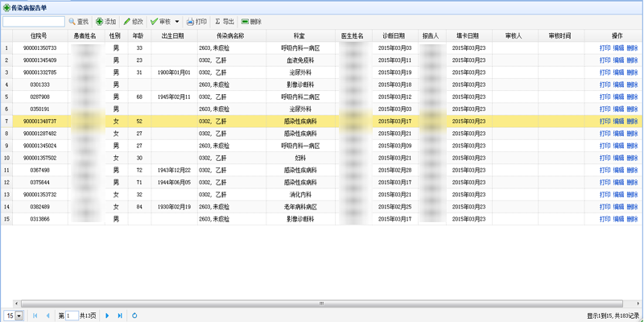Open the page size dropdown showing 15
The height and width of the screenshot is (322, 644).
point(19,316)
